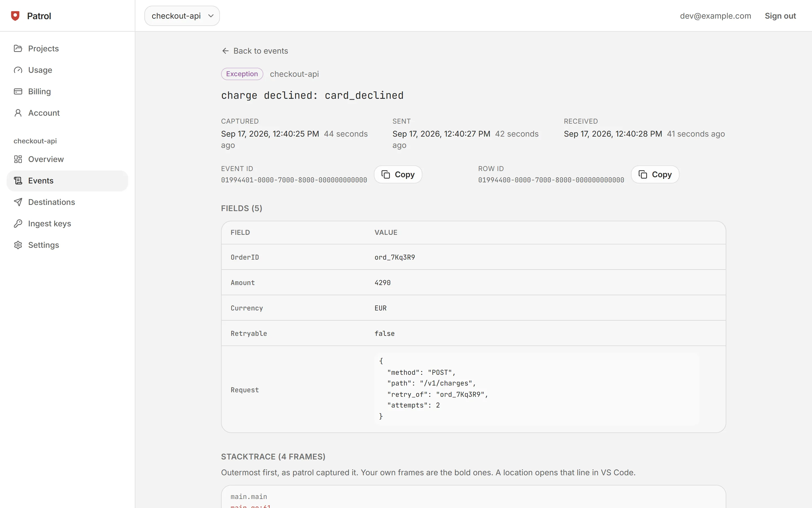Click the sent time 'Sep 17, 2026, 12:40:27 PM'
This screenshot has width=812, height=508.
(442, 134)
